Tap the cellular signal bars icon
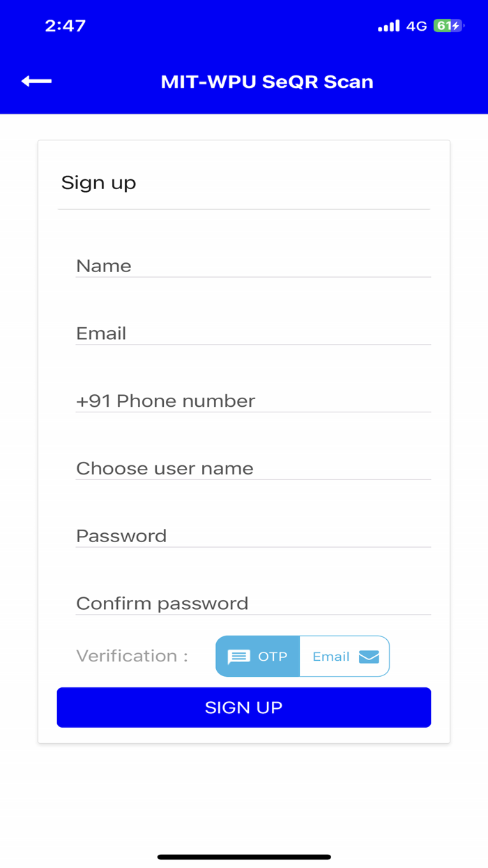 click(388, 25)
